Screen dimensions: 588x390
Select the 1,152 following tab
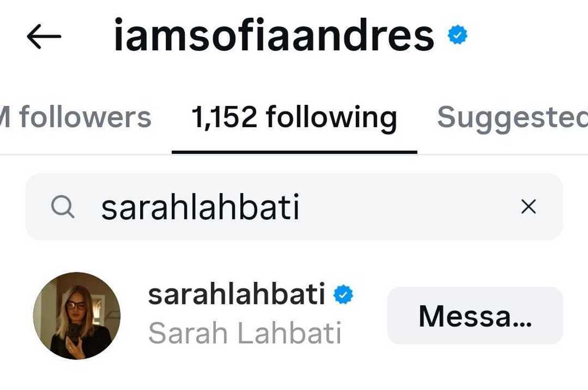pos(295,118)
